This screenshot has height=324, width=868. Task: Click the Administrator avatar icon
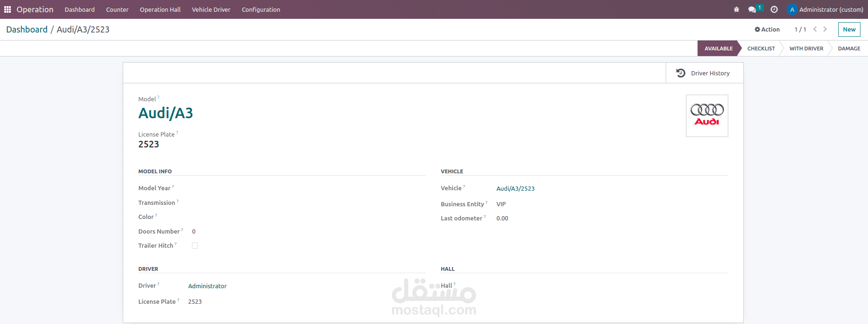coord(792,9)
